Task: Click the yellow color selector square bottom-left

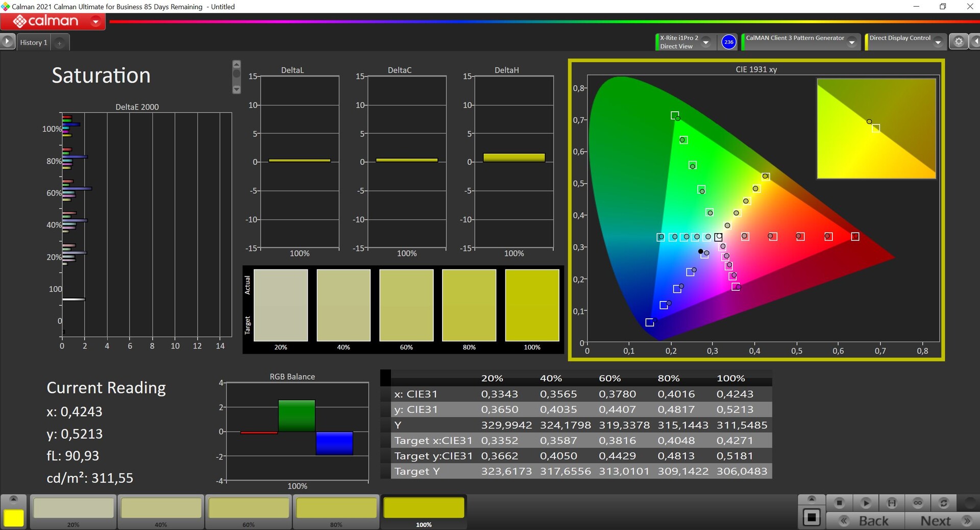Action: [14, 518]
